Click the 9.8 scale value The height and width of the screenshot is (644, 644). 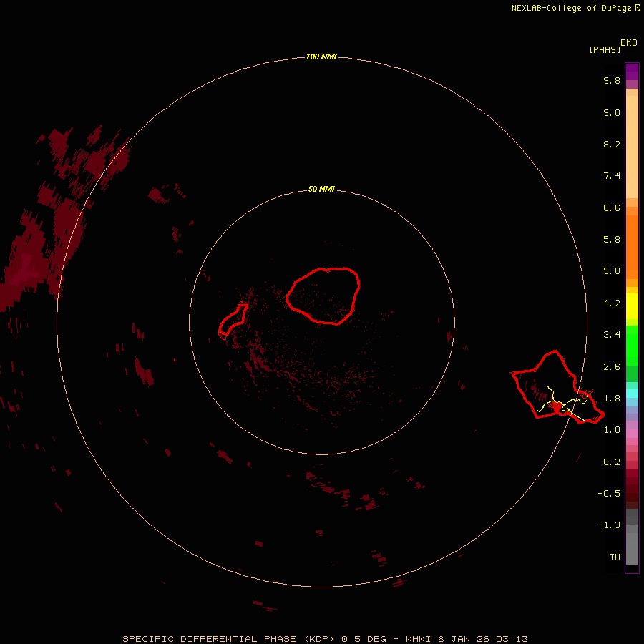(x=612, y=80)
